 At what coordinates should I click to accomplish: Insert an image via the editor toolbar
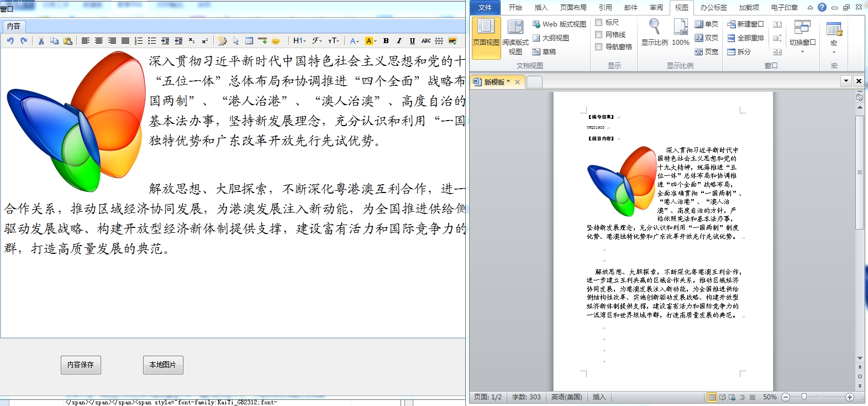pyautogui.click(x=453, y=41)
